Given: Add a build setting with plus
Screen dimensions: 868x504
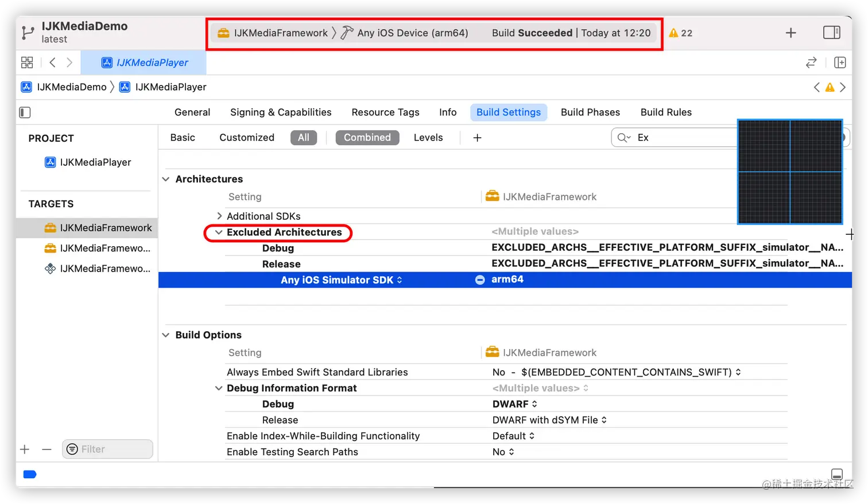Looking at the screenshot, I should [x=477, y=138].
